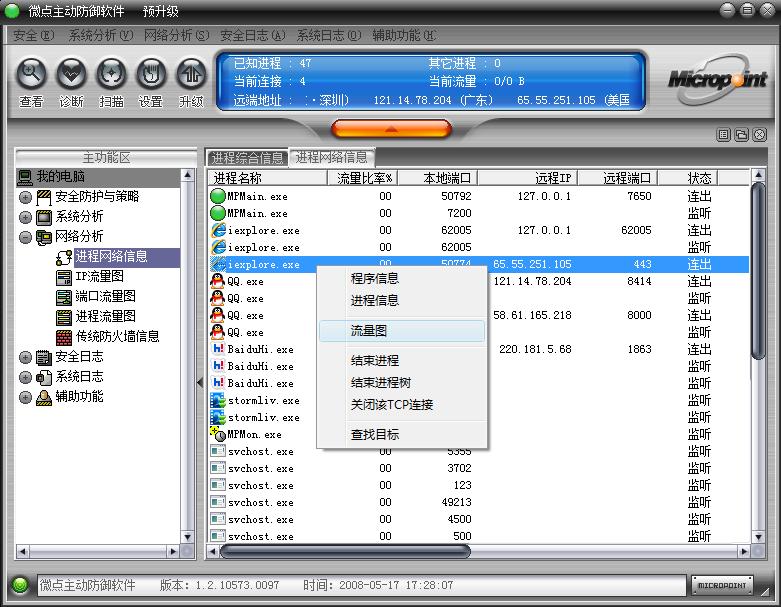Open the 设置 (Settings) hand icon
Image resolution: width=781 pixels, height=607 pixels.
click(x=151, y=74)
